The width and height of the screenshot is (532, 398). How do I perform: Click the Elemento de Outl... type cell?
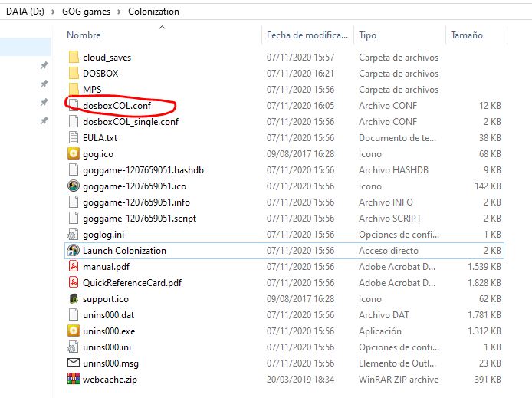(398, 363)
